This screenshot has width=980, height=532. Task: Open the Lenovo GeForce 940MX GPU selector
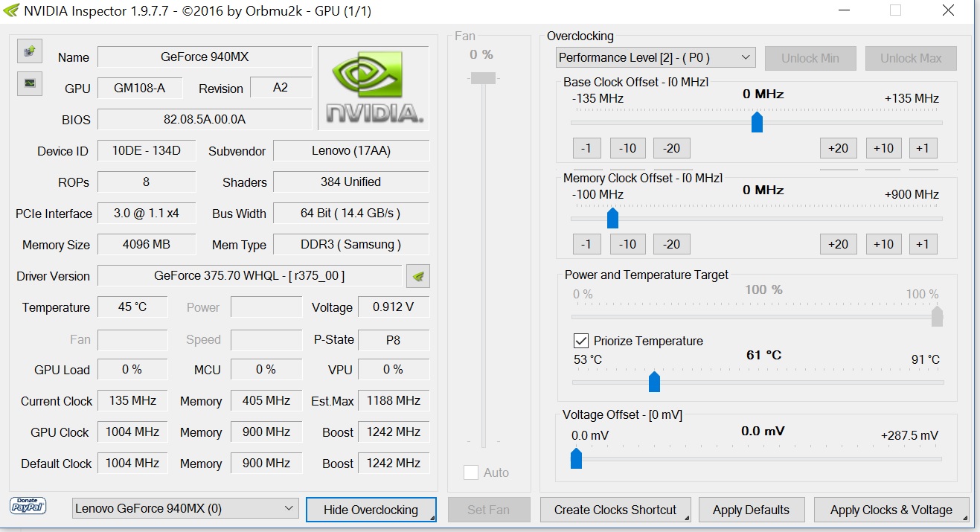(185, 509)
